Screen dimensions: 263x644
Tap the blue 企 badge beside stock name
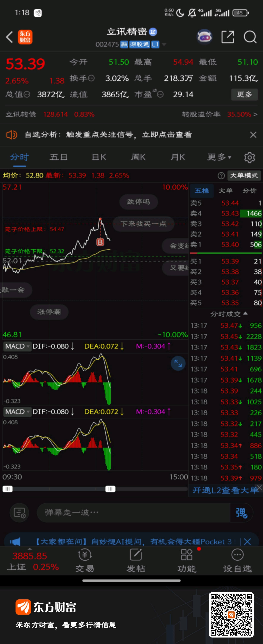point(153,32)
